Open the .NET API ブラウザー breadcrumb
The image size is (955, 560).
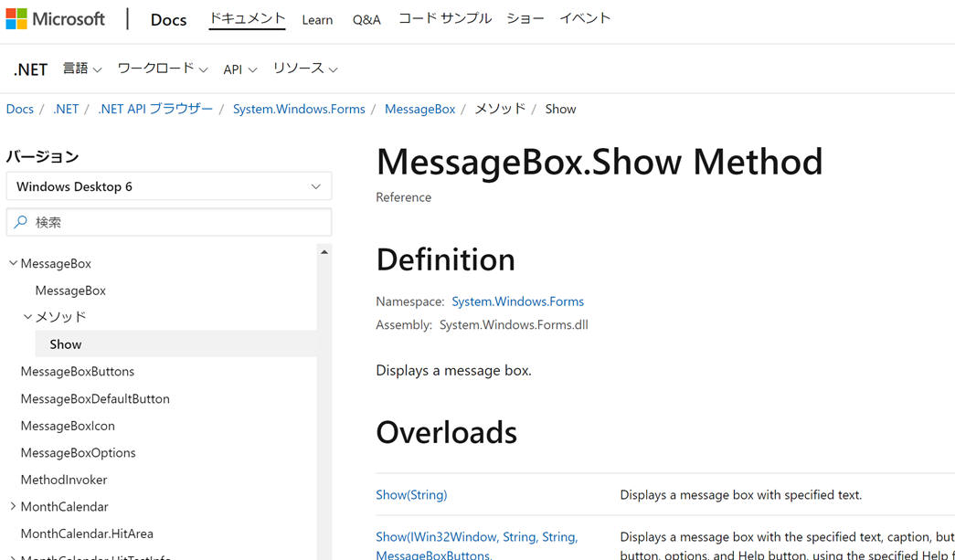[155, 109]
